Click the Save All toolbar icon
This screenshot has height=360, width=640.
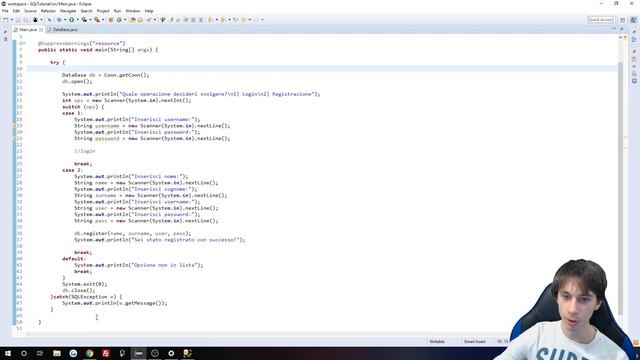[x=26, y=20]
